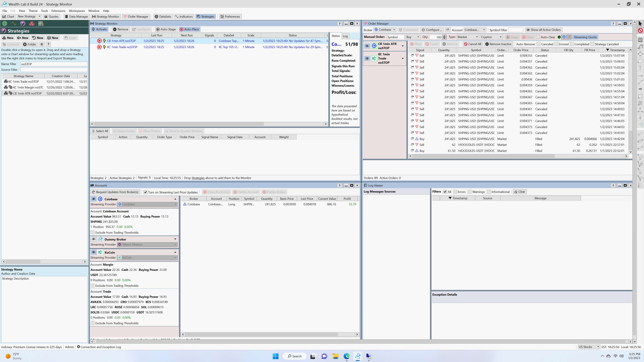
Task: Open the Indicators panel from toolbar
Action: (x=184, y=16)
